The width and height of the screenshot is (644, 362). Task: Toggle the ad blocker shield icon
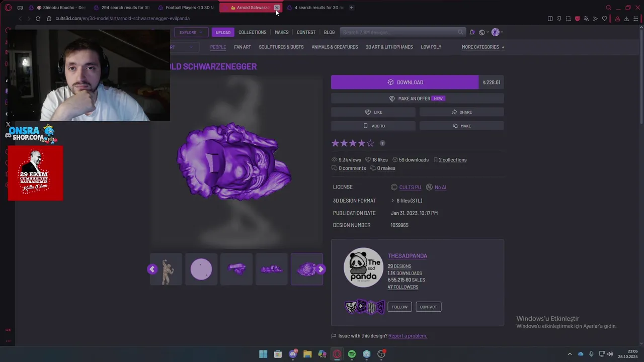pos(577,19)
